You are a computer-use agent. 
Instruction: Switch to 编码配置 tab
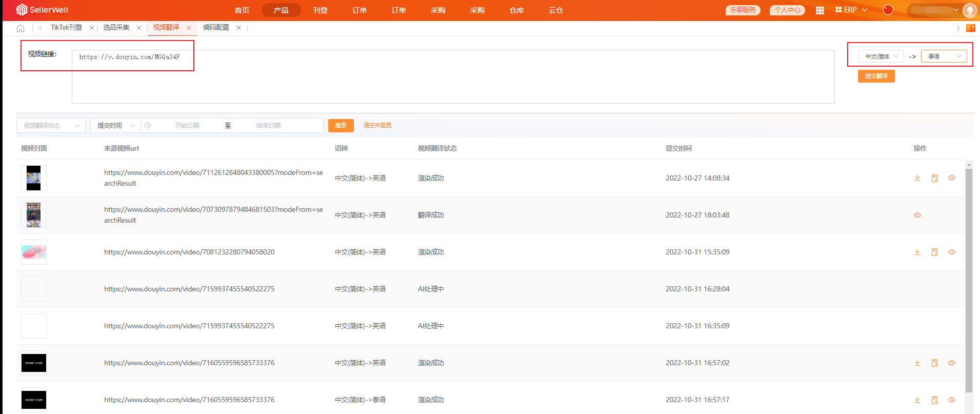click(216, 28)
